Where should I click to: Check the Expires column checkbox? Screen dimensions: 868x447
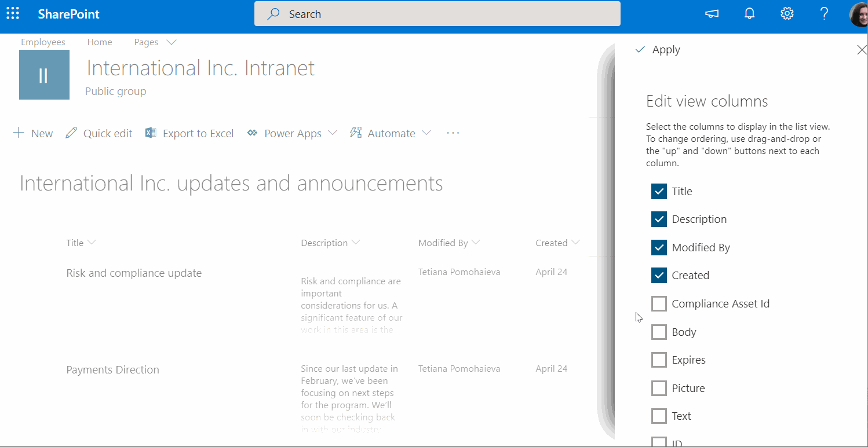point(659,360)
